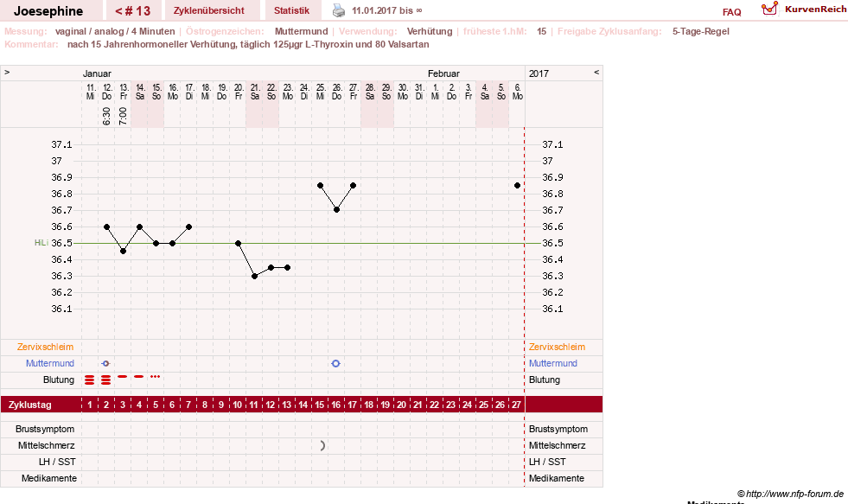
Task: Click the measurement time 7:00
Action: click(x=123, y=116)
